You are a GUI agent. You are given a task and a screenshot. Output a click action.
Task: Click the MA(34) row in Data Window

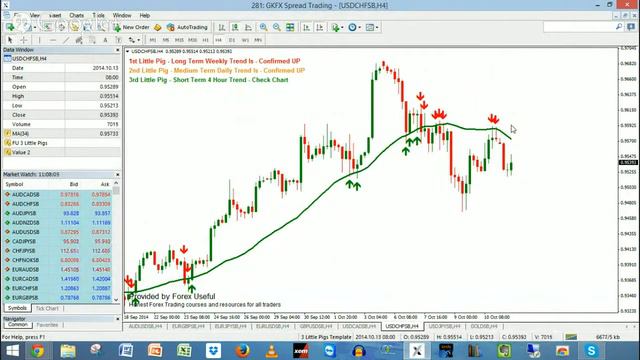click(x=62, y=133)
